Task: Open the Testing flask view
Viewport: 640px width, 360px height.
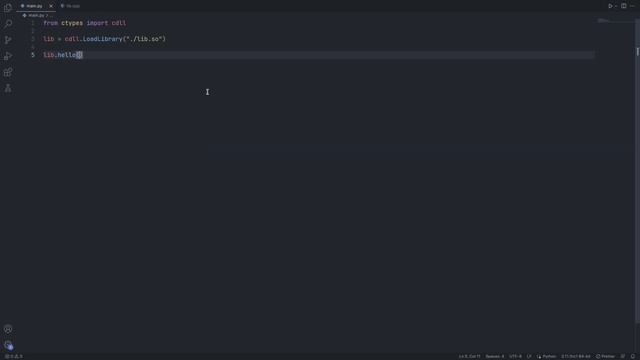Action: pos(8,88)
